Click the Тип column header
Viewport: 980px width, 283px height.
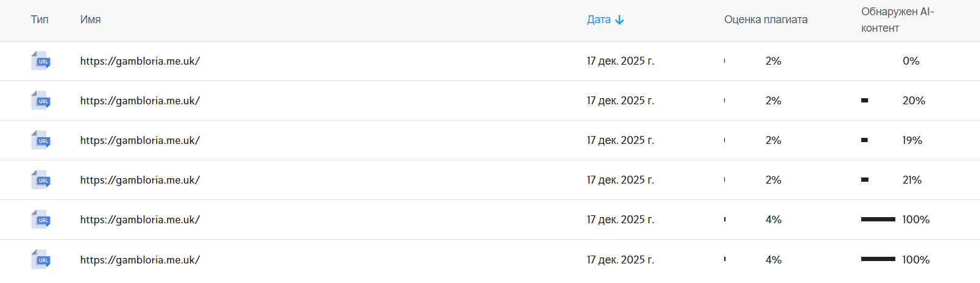pyautogui.click(x=40, y=20)
